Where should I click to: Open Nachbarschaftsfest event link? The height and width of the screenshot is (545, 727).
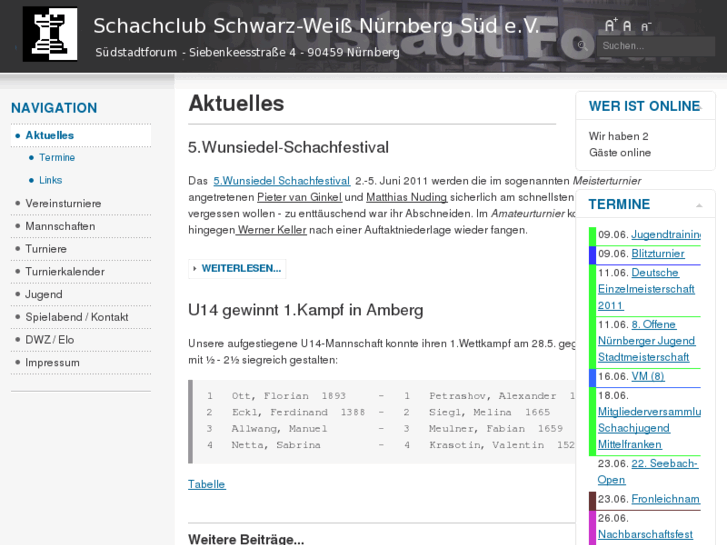(x=645, y=534)
